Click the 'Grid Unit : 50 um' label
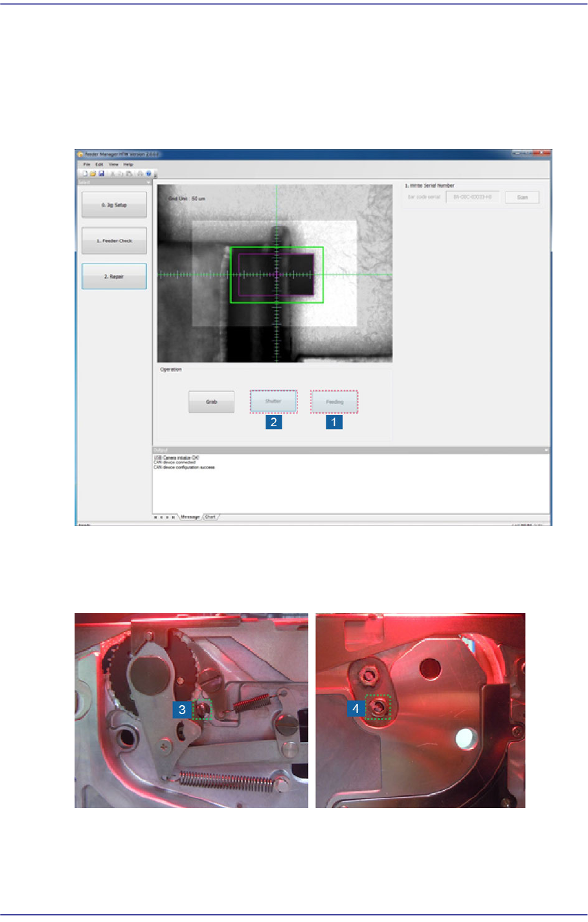This screenshot has width=588, height=922. [x=187, y=199]
